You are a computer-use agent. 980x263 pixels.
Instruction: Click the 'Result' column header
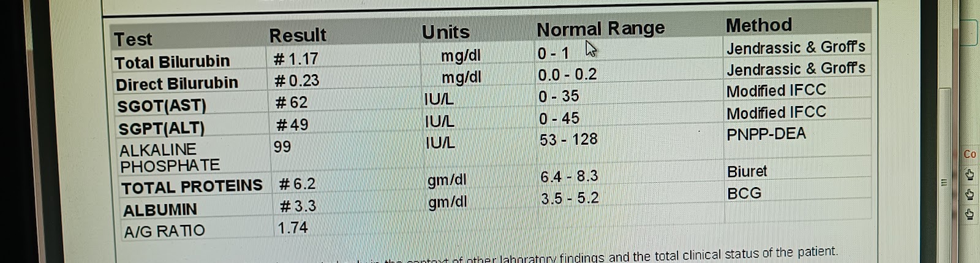pyautogui.click(x=298, y=36)
